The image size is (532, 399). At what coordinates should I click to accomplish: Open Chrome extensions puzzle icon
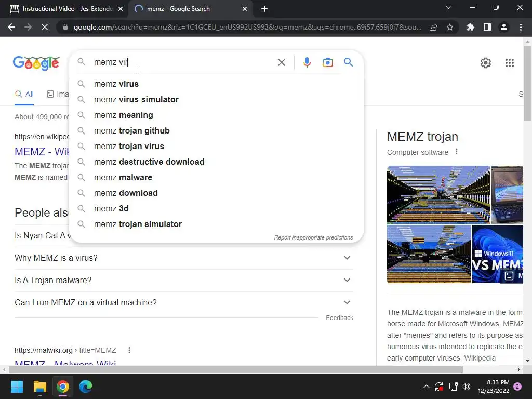click(470, 27)
